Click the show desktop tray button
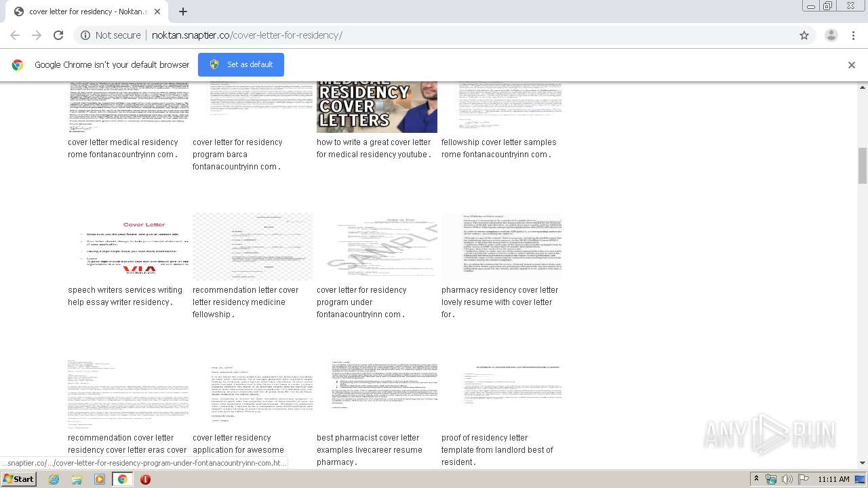 (x=861, y=479)
